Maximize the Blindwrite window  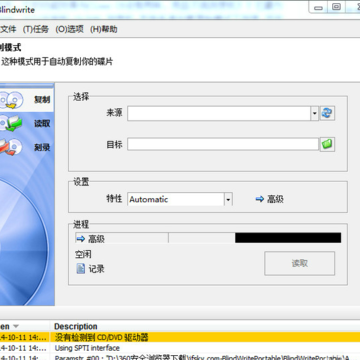(337, 7)
